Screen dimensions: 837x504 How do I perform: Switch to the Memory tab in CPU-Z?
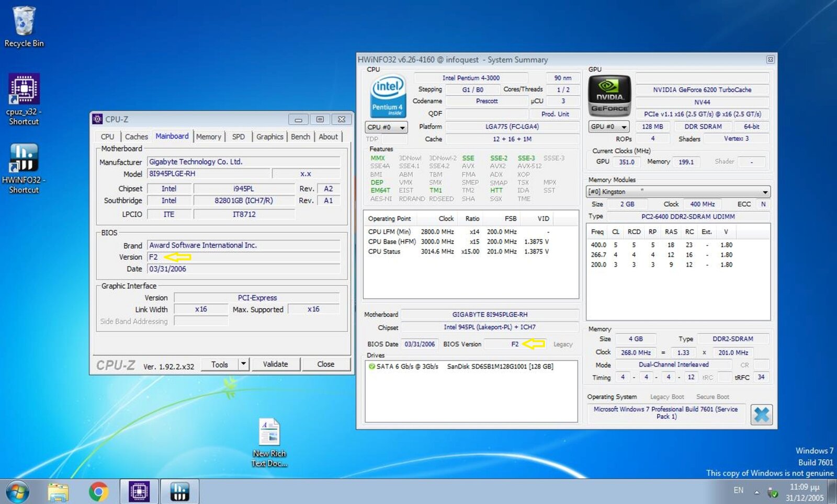[209, 136]
